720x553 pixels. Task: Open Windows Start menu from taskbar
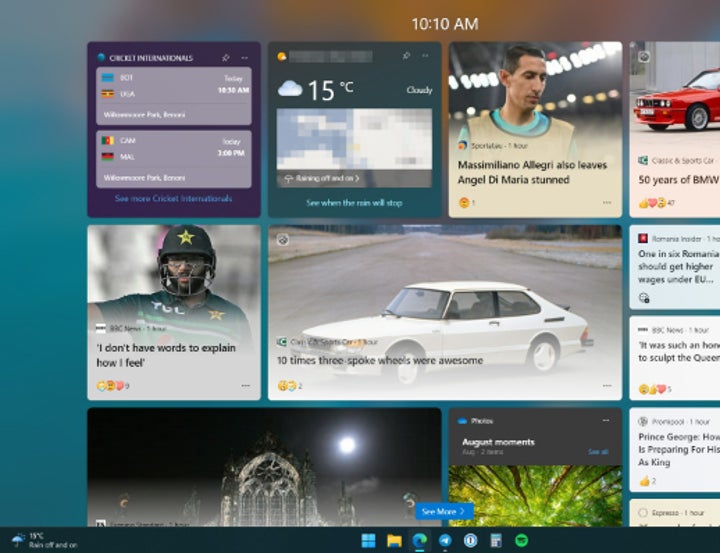coord(368,541)
